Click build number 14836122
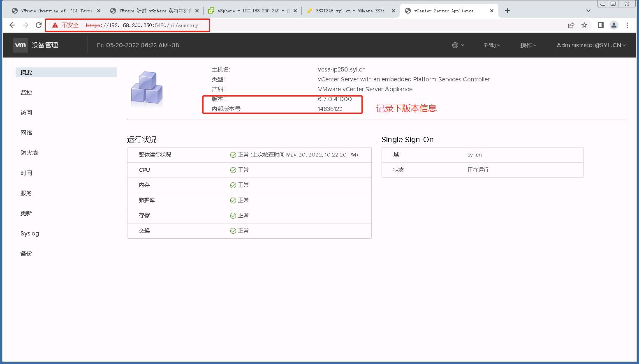 [330, 109]
